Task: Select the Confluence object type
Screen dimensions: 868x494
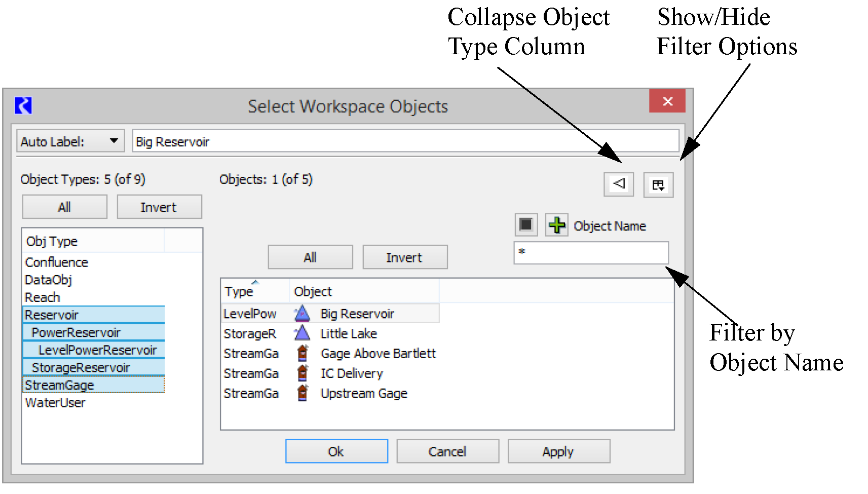Action: 56,262
